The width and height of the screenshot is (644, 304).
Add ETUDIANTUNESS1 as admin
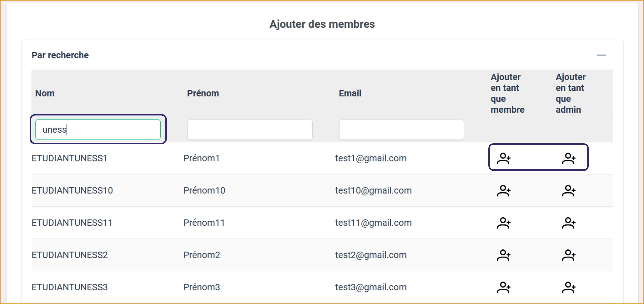[568, 158]
